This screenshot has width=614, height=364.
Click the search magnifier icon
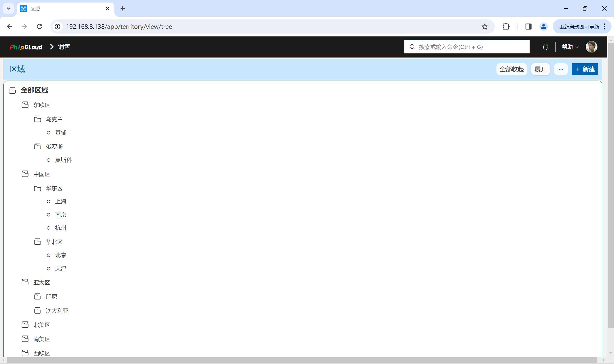point(412,47)
